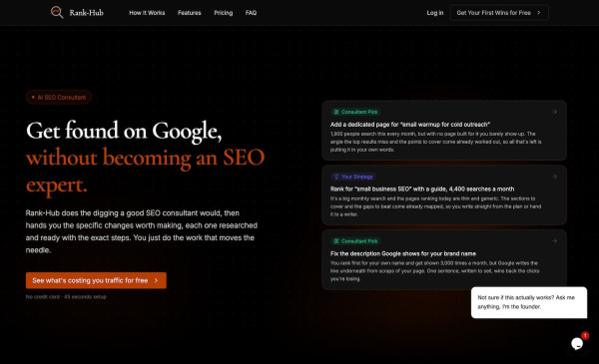Open the chat bubble widget icon

pos(577,344)
